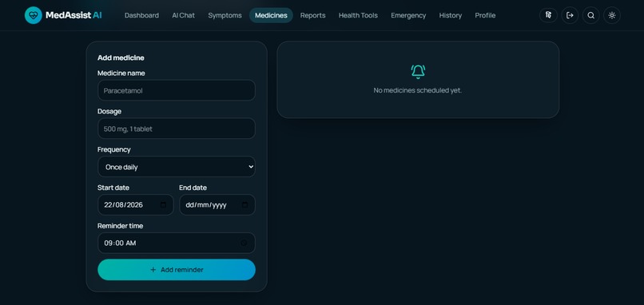This screenshot has width=644, height=305.
Task: Log out using the exit arrow icon
Action: [x=570, y=15]
